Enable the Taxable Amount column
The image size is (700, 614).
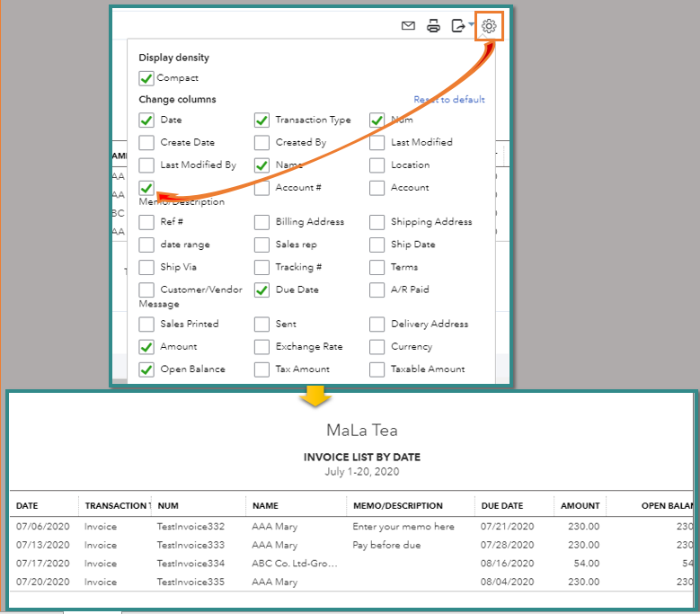click(377, 369)
